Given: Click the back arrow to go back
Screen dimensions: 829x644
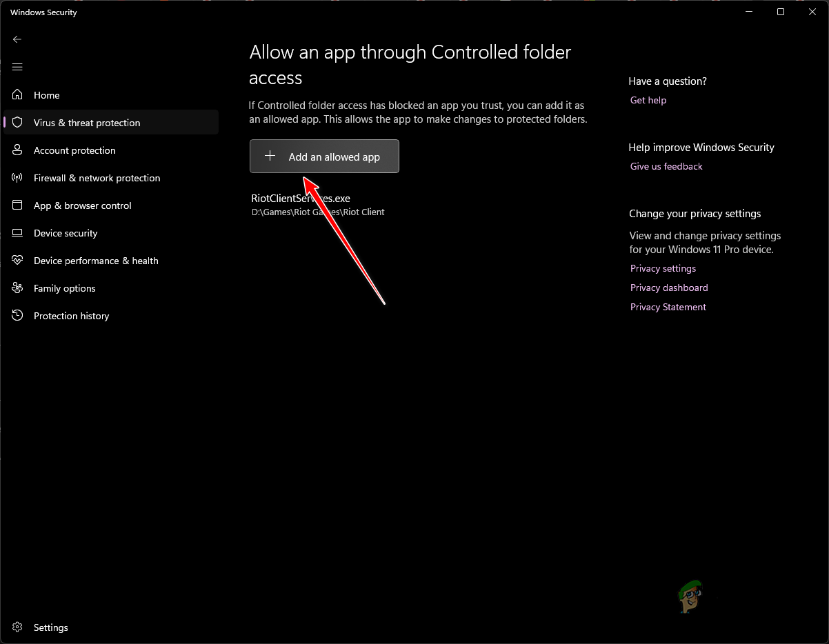Looking at the screenshot, I should tap(17, 39).
